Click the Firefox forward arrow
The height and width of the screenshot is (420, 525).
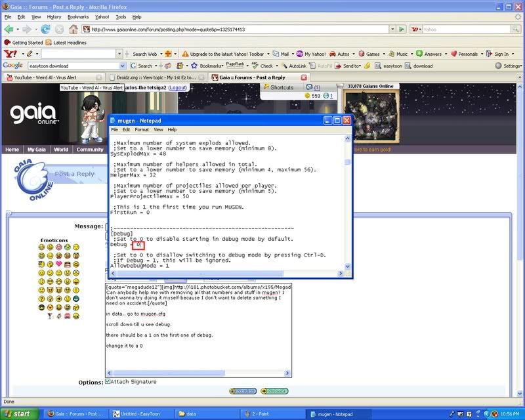pyautogui.click(x=27, y=30)
